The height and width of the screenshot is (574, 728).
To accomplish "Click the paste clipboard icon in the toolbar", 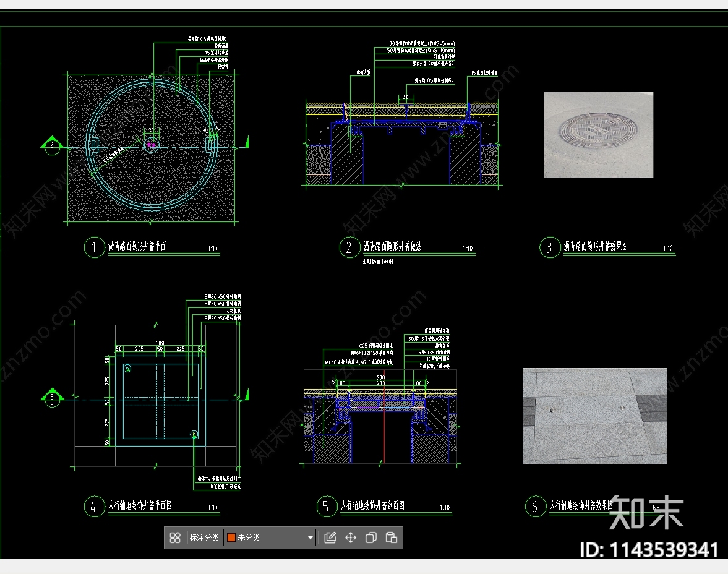I will tap(392, 538).
